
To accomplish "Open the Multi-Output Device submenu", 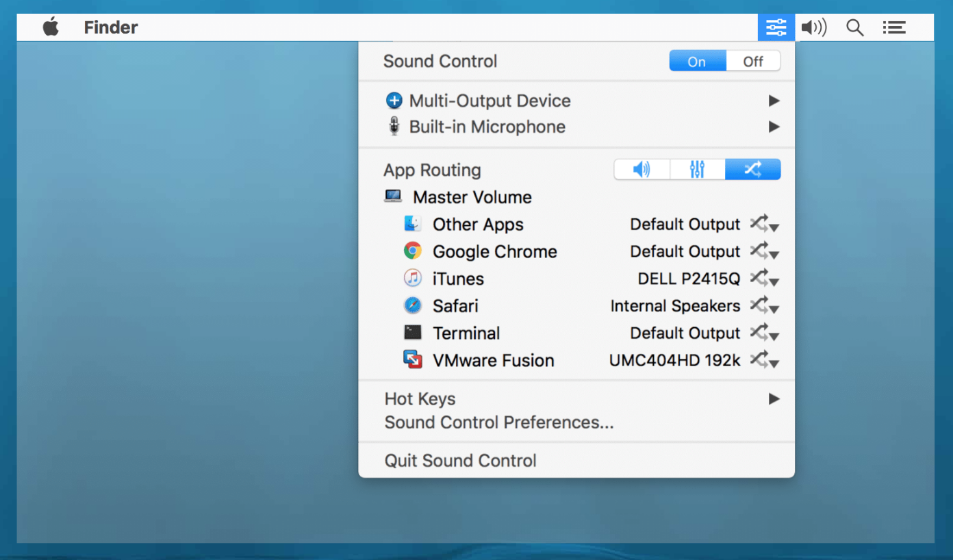I will tap(576, 101).
